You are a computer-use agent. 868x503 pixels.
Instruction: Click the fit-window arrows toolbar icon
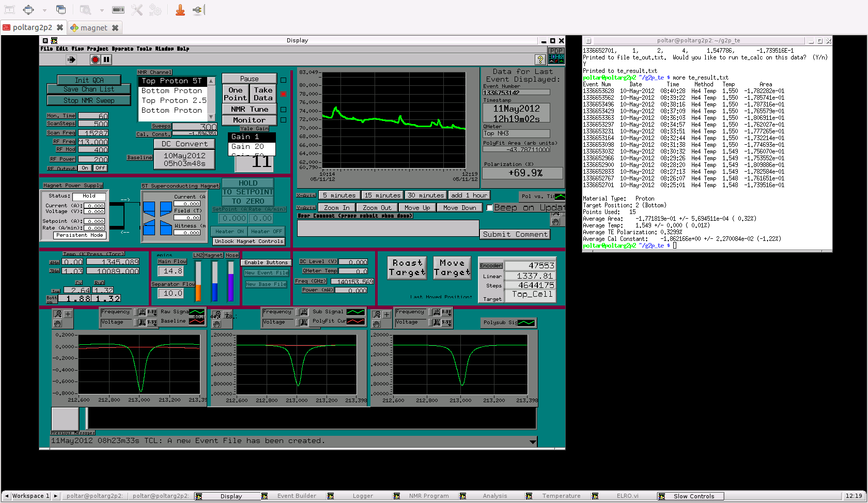[x=28, y=9]
